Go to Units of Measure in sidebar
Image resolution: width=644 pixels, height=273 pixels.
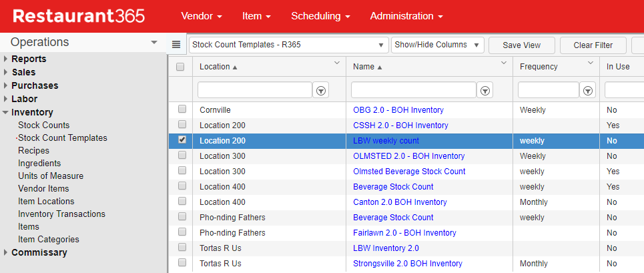pos(51,176)
